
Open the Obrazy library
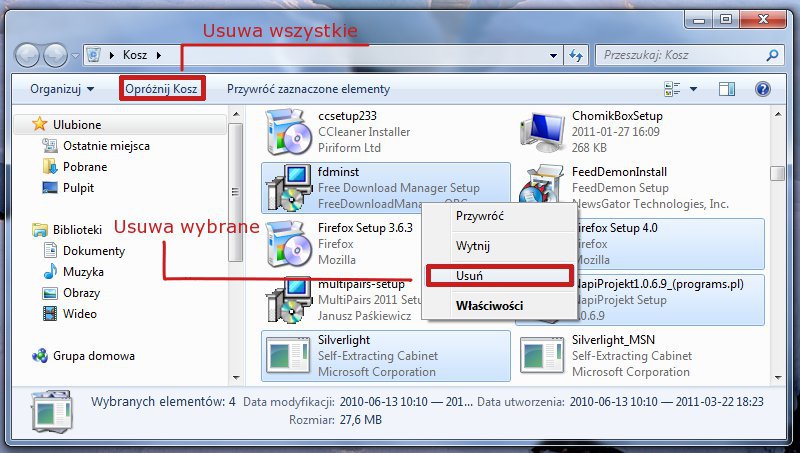point(81,293)
